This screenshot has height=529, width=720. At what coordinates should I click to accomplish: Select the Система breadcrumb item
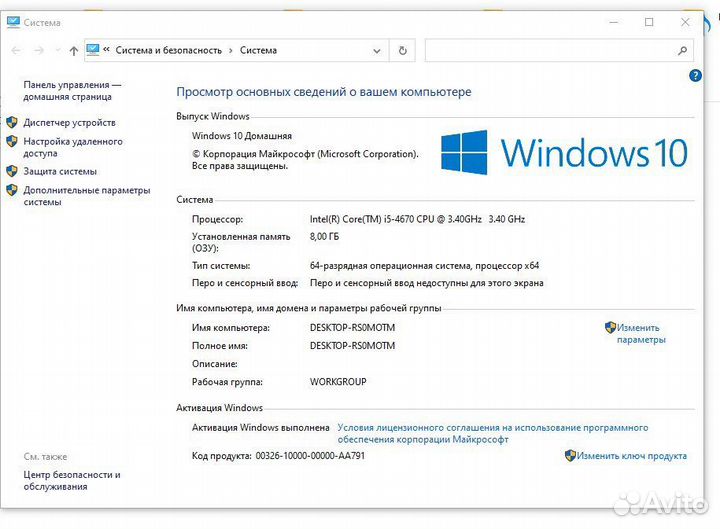point(259,51)
